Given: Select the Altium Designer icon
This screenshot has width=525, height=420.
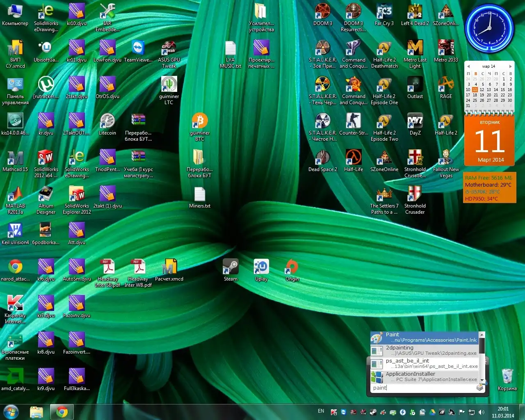Looking at the screenshot, I should (x=46, y=194).
